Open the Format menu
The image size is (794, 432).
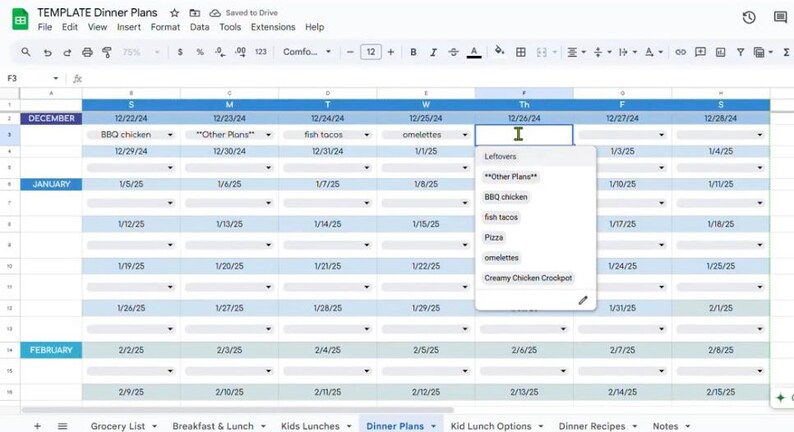click(x=165, y=27)
